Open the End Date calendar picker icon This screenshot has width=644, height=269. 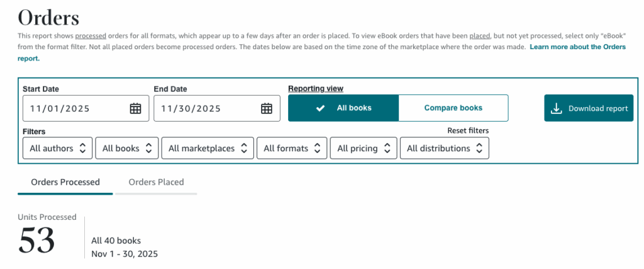[267, 108]
